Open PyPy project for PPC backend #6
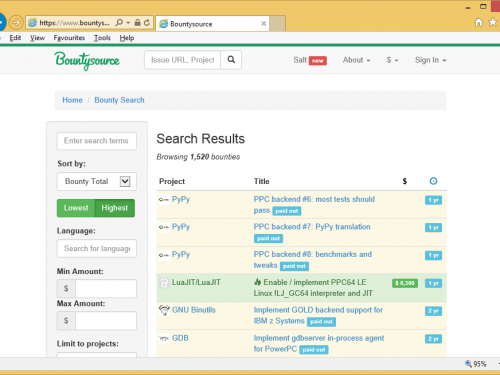Screen dimensions: 500x375 click(x=181, y=200)
